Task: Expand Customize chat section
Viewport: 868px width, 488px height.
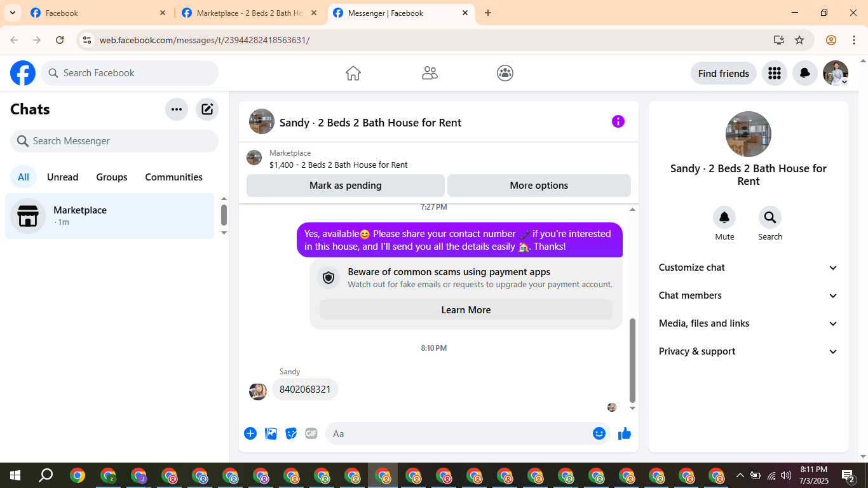Action: [749, 268]
